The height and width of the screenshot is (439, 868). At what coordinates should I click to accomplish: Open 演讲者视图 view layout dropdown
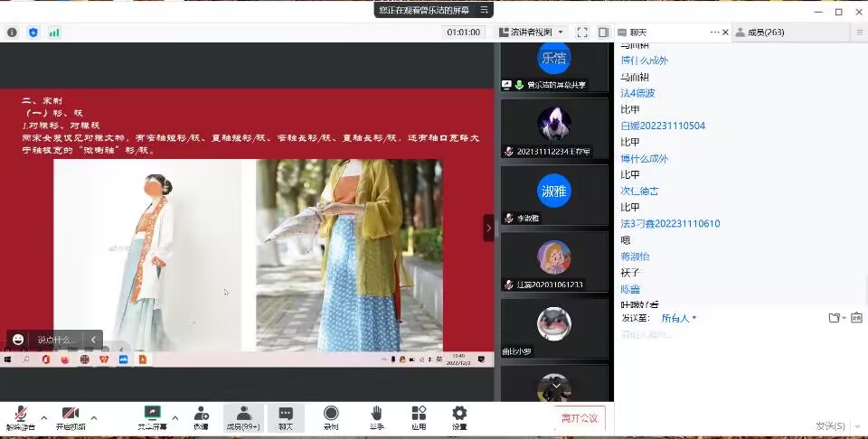point(531,33)
